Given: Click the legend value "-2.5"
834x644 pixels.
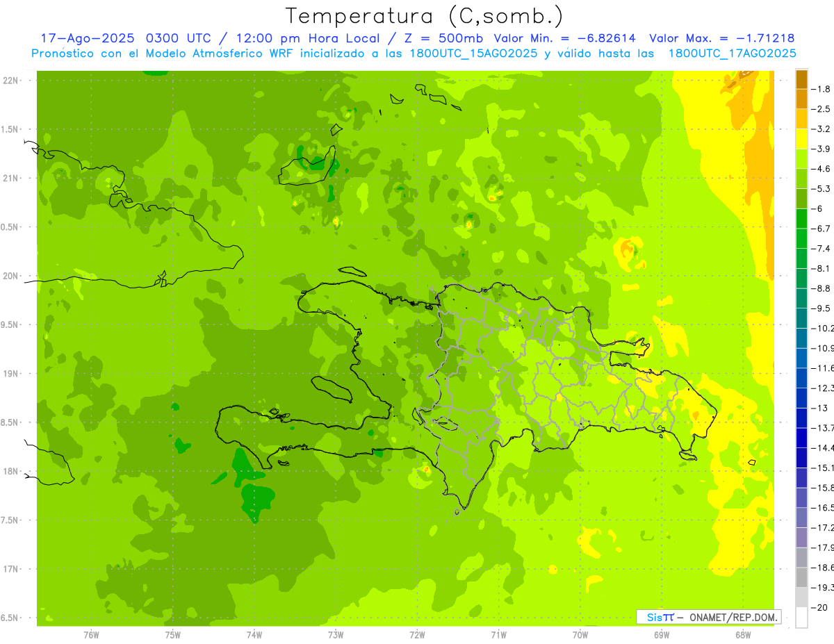Looking at the screenshot, I should pyautogui.click(x=821, y=109).
